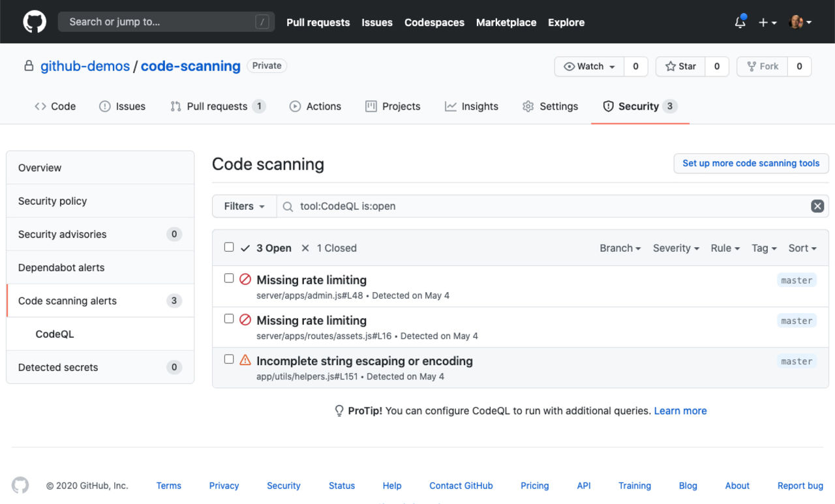The image size is (835, 504).
Task: Select the Incomplete string escaping alert checkbox
Action: 229,359
